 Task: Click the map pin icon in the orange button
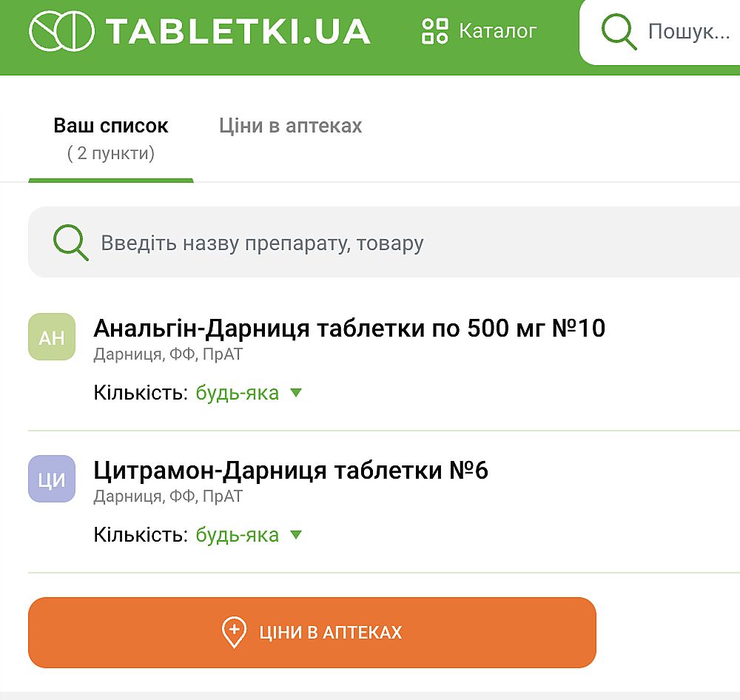tap(234, 633)
